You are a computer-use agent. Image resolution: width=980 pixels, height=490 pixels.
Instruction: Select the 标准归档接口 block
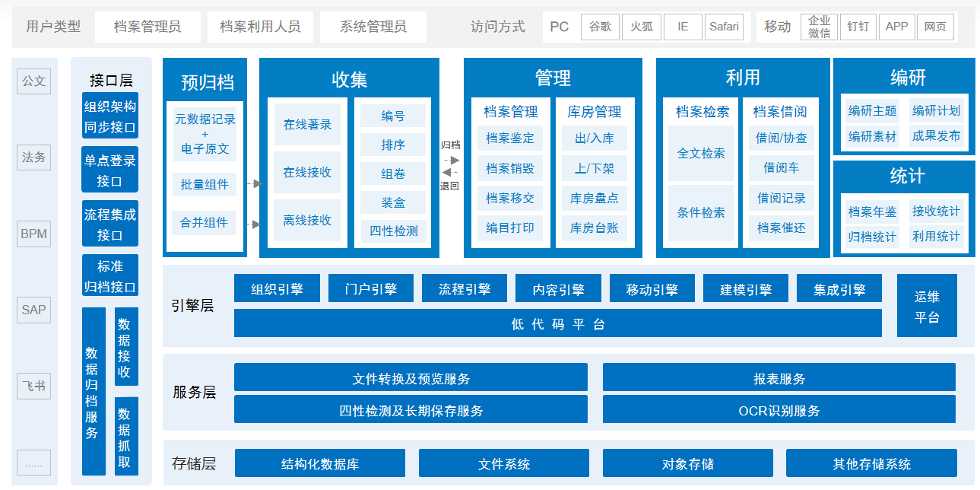(x=110, y=275)
